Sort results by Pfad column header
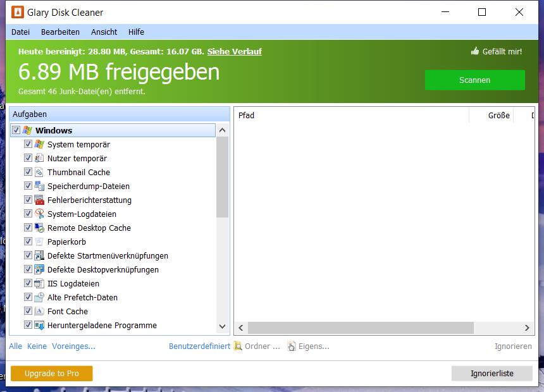Viewport: 544px width, 392px height. point(352,115)
